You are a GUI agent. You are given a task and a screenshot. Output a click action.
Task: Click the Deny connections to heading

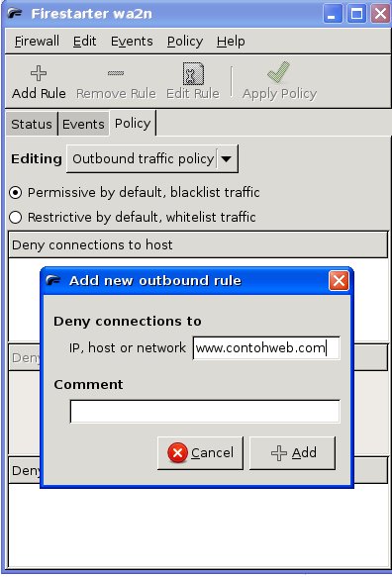click(x=128, y=322)
